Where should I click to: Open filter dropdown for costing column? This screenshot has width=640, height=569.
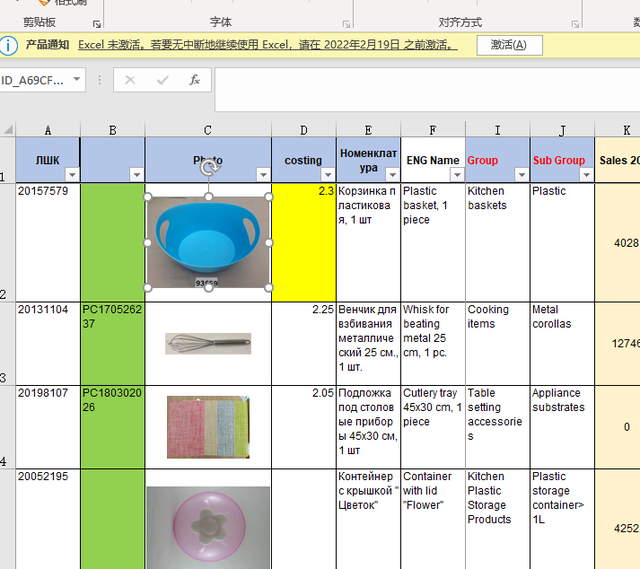pyautogui.click(x=328, y=175)
